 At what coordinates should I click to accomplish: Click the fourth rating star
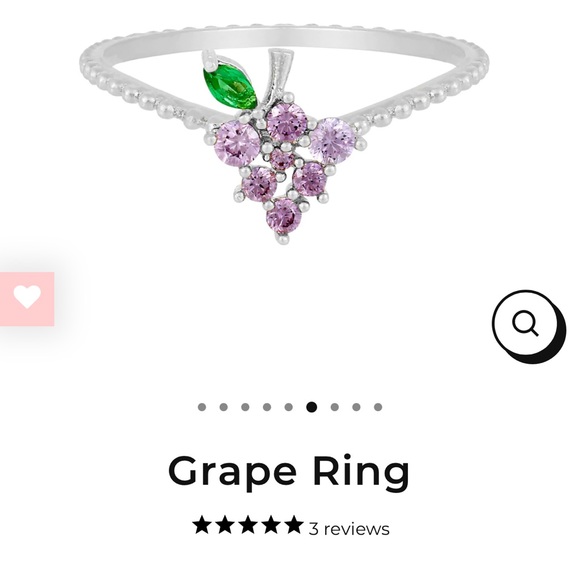click(270, 525)
